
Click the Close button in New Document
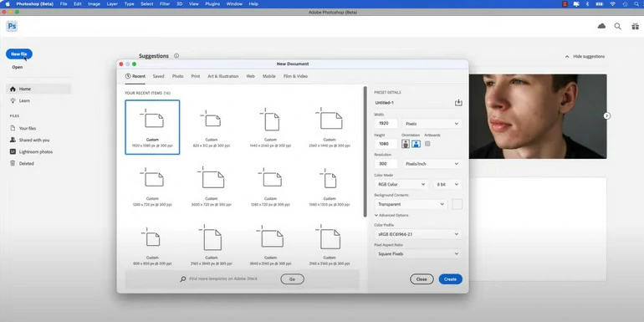422,279
